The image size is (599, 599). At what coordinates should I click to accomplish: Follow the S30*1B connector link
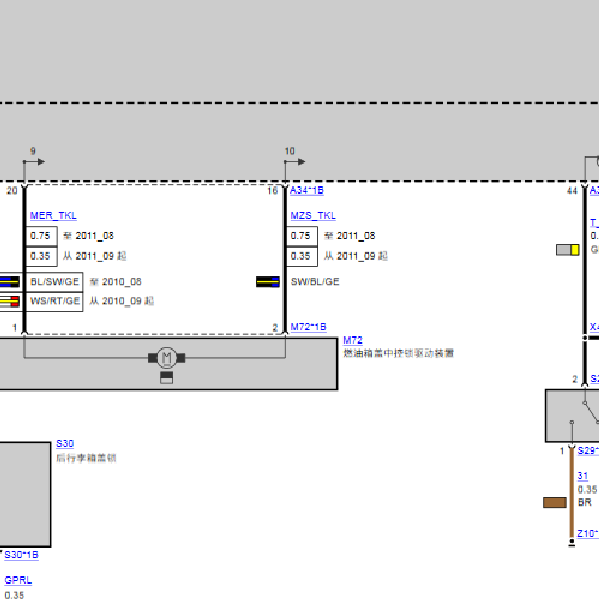point(21,555)
